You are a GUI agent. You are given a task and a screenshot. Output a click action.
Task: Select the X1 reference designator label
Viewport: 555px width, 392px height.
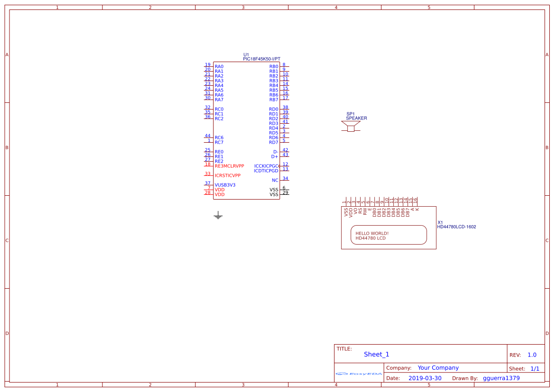(x=440, y=221)
